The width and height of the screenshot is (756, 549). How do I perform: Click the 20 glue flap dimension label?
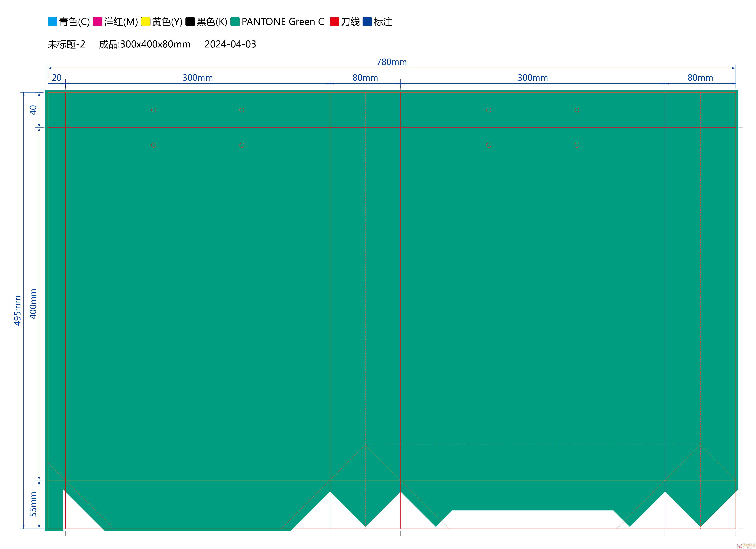click(57, 78)
